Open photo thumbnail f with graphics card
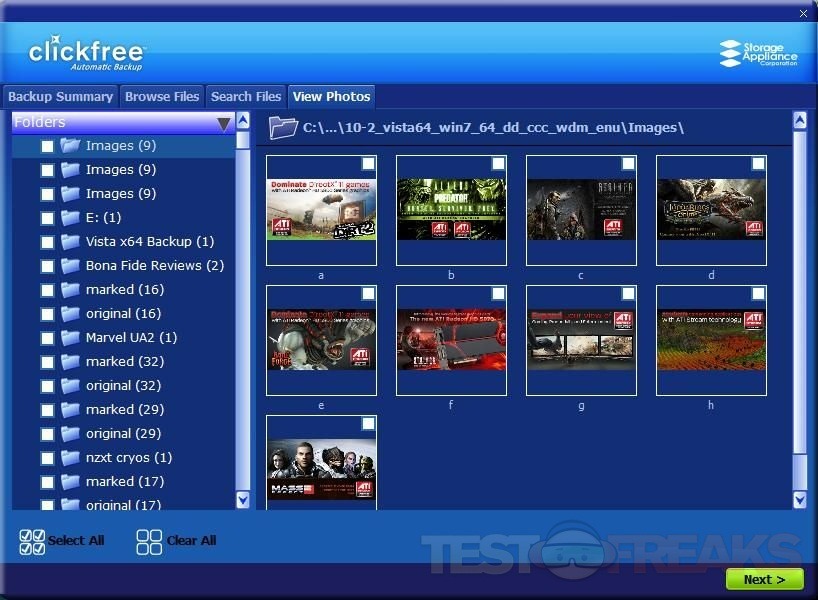Screen dimensions: 818x600 click(451, 340)
